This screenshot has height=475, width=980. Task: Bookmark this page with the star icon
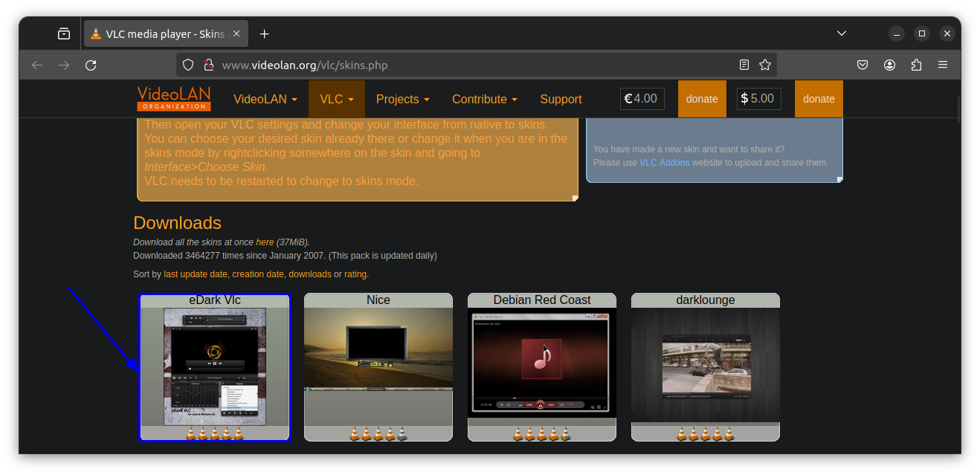(x=765, y=65)
